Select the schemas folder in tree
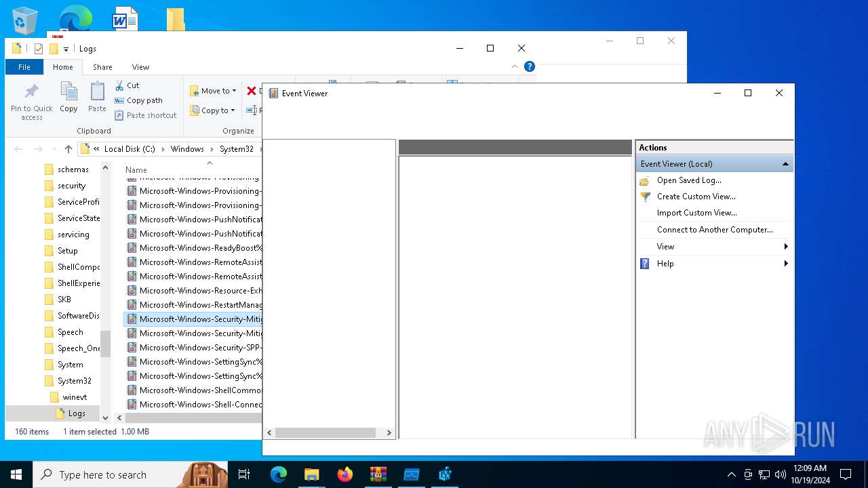Image resolution: width=868 pixels, height=488 pixels. pos(66,169)
